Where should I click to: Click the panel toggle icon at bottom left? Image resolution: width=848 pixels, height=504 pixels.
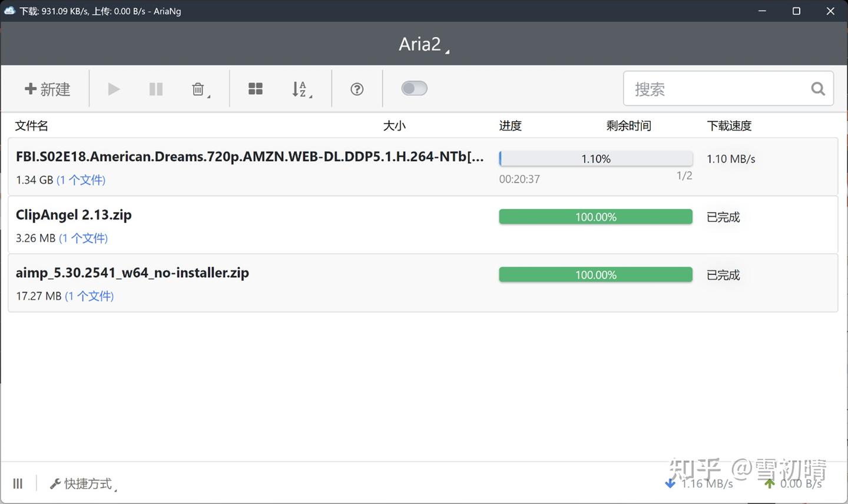pyautogui.click(x=18, y=483)
